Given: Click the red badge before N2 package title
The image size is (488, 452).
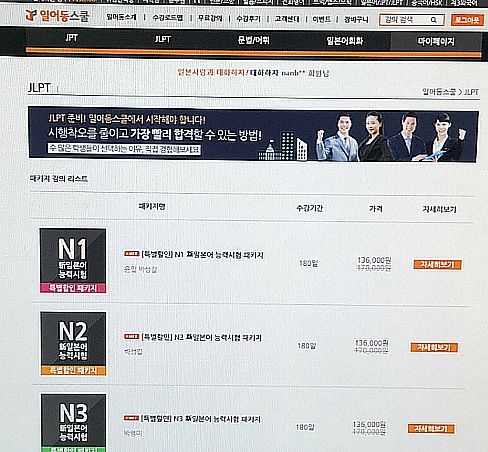Looking at the screenshot, I should (132, 336).
